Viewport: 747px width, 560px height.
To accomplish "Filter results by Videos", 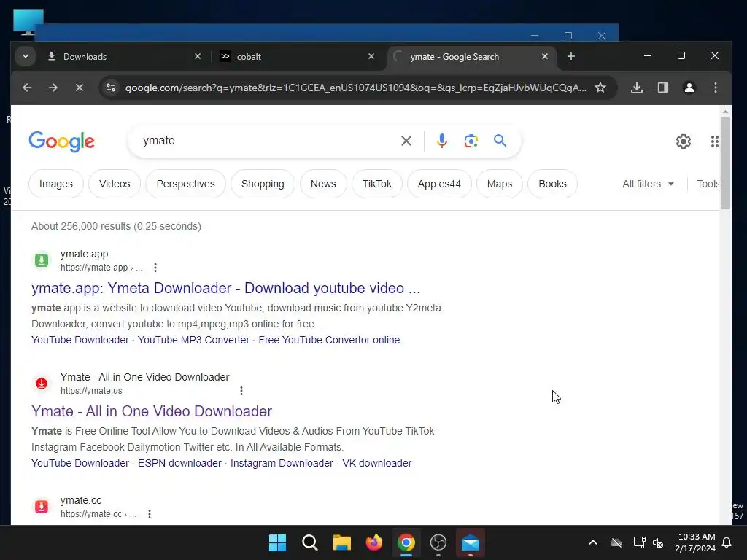I will [115, 184].
